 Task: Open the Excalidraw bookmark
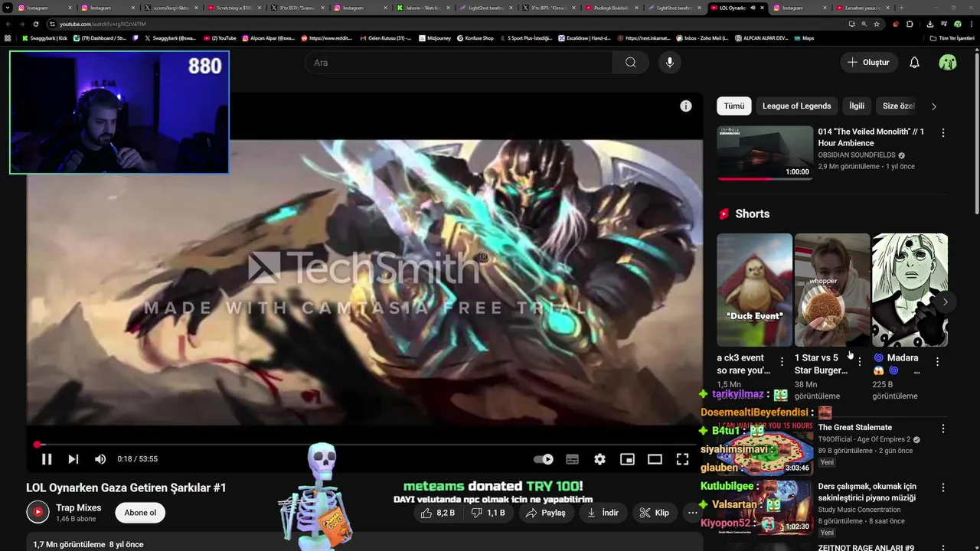(x=584, y=37)
